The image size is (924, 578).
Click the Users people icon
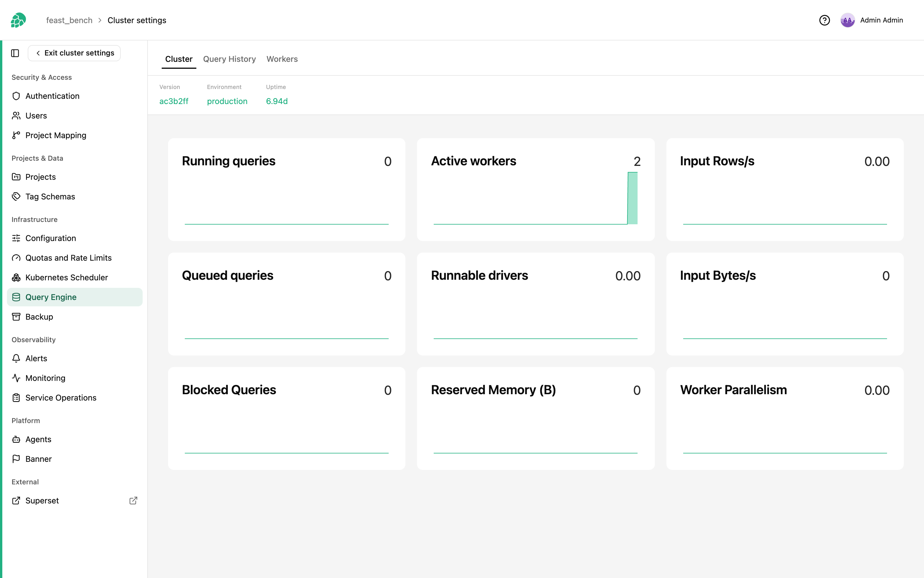point(16,115)
